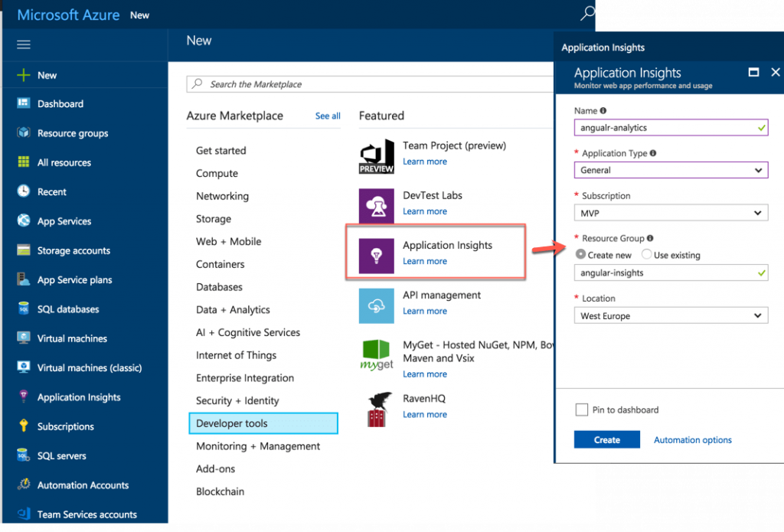Click sidebar Application Insights bulb icon
Image resolution: width=784 pixels, height=532 pixels.
[24, 397]
